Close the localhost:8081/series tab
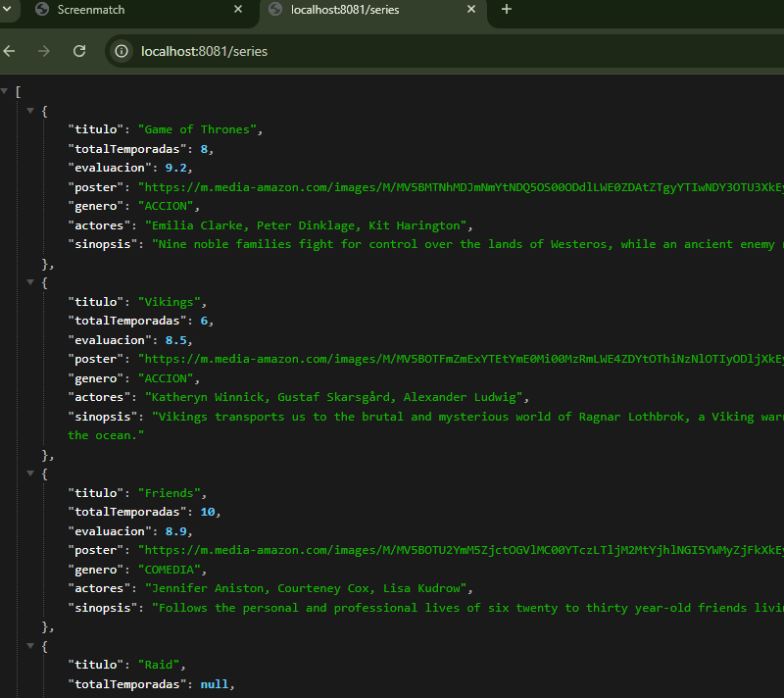 (x=471, y=9)
